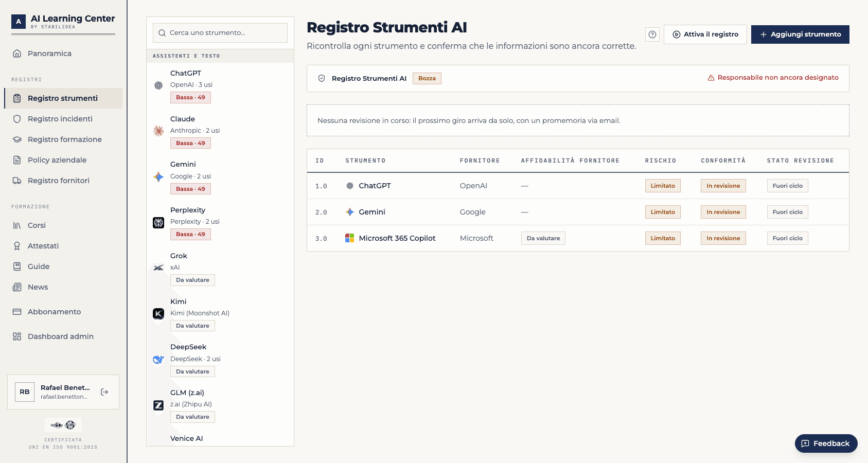Click the AI Learning Center logo icon
This screenshot has height=463, width=868.
coord(19,22)
